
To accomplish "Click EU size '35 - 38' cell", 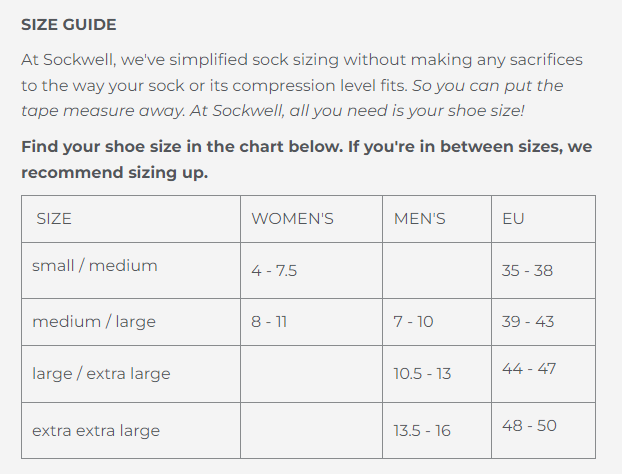I will pos(527,271).
